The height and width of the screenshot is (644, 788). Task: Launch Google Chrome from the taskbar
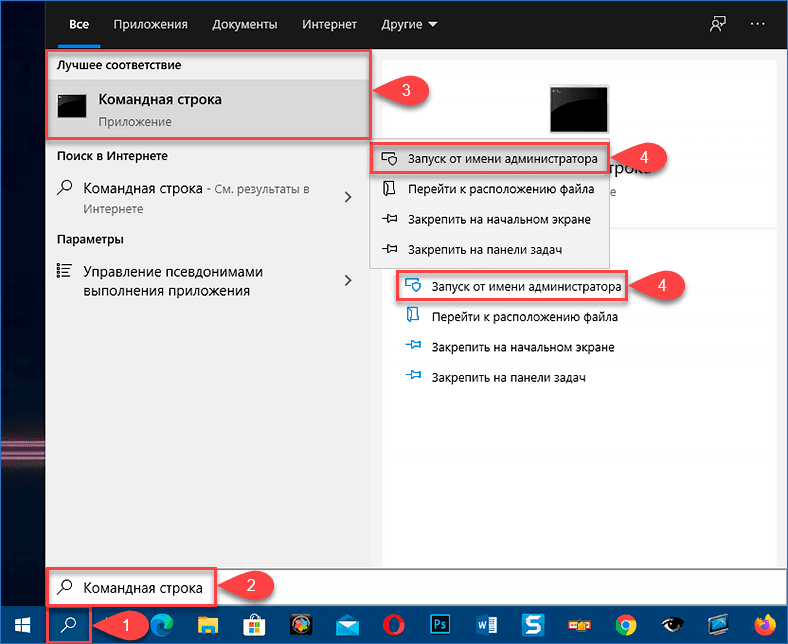pos(626,625)
